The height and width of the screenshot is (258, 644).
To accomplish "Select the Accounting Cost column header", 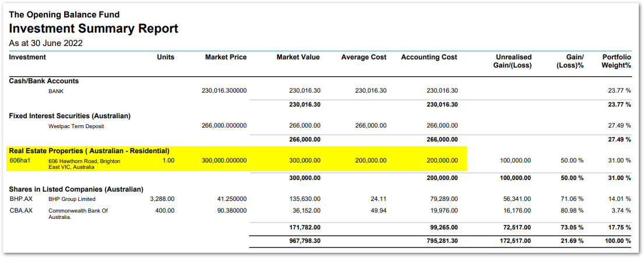I will (x=429, y=58).
